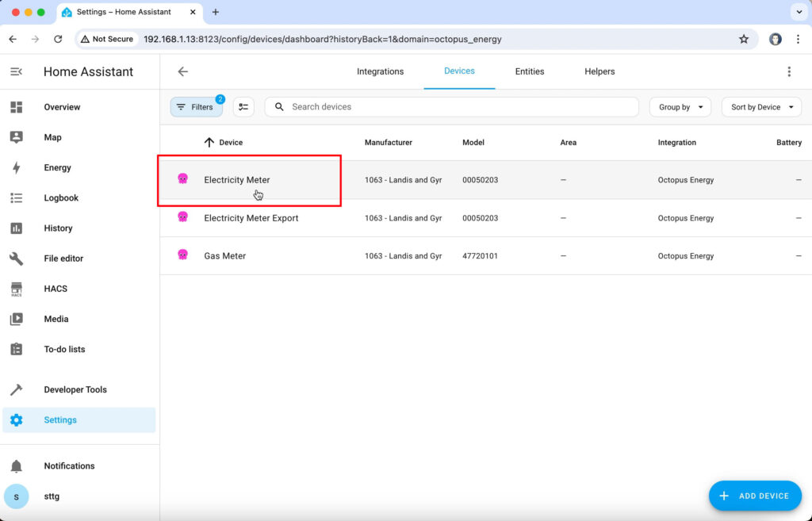Switch to the Helpers tab
Image resolution: width=812 pixels, height=521 pixels.
coord(599,71)
